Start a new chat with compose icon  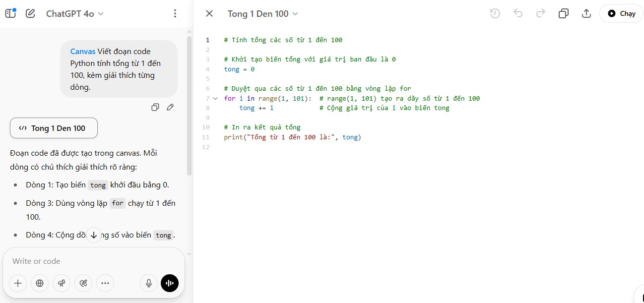pos(30,13)
